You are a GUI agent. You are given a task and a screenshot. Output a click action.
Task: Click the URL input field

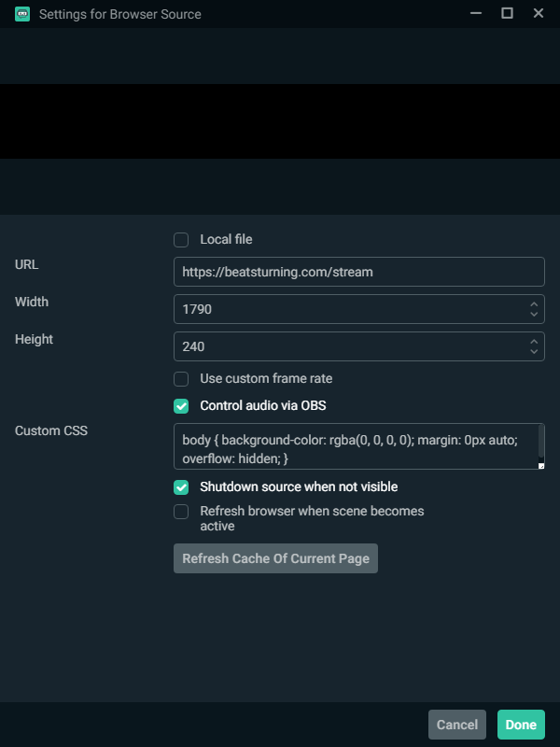point(359,272)
